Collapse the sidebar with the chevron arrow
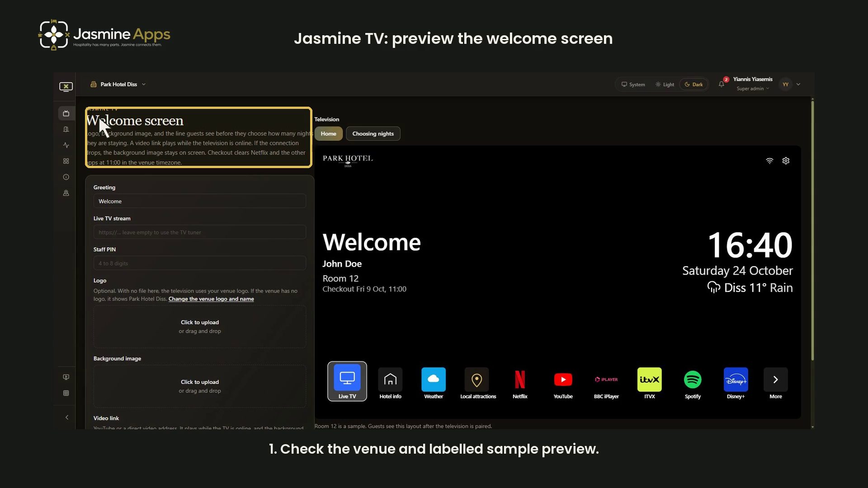The width and height of the screenshot is (868, 488). [67, 418]
